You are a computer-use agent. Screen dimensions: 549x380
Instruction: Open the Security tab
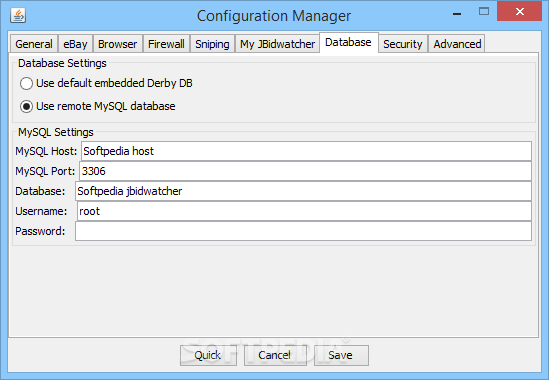pyautogui.click(x=403, y=44)
